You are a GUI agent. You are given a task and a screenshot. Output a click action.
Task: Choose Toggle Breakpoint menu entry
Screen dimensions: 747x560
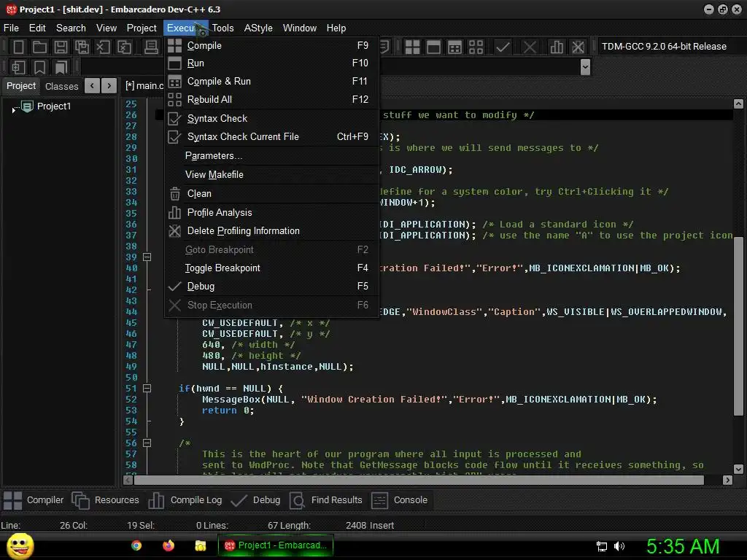271,268
